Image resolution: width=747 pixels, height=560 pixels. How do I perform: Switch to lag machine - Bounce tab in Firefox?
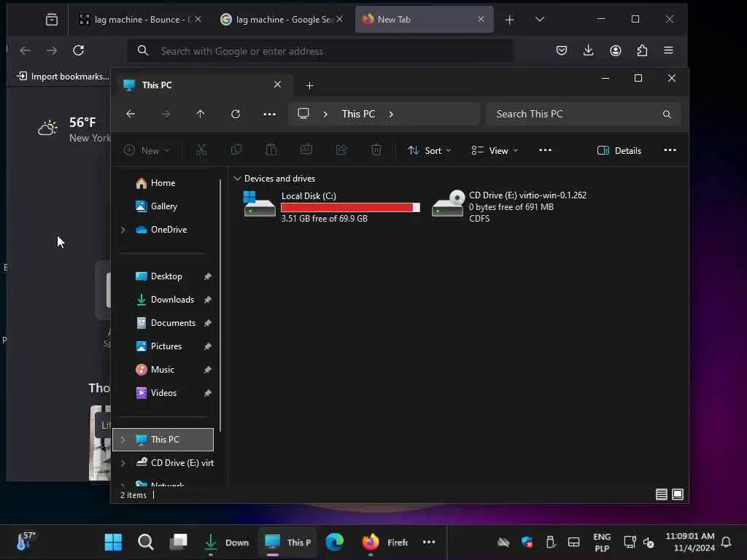point(139,20)
